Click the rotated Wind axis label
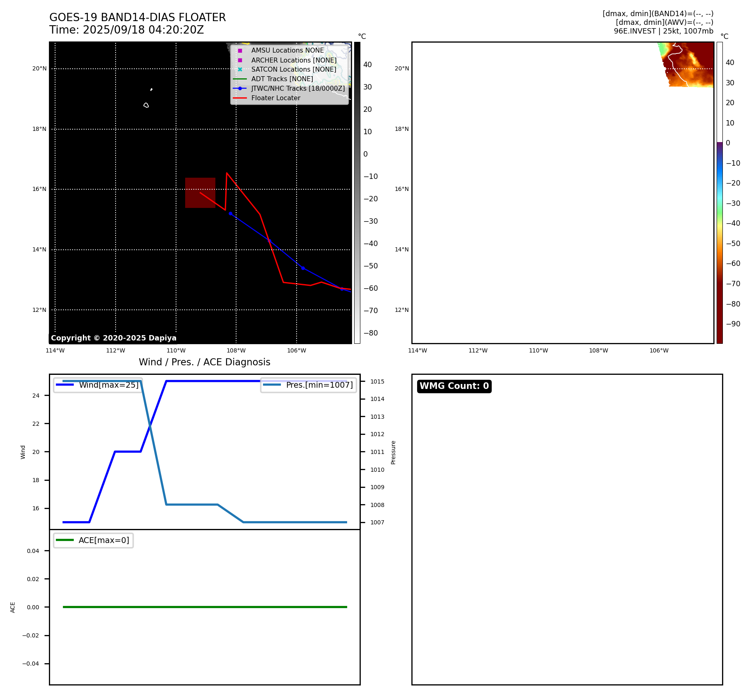 23,452
